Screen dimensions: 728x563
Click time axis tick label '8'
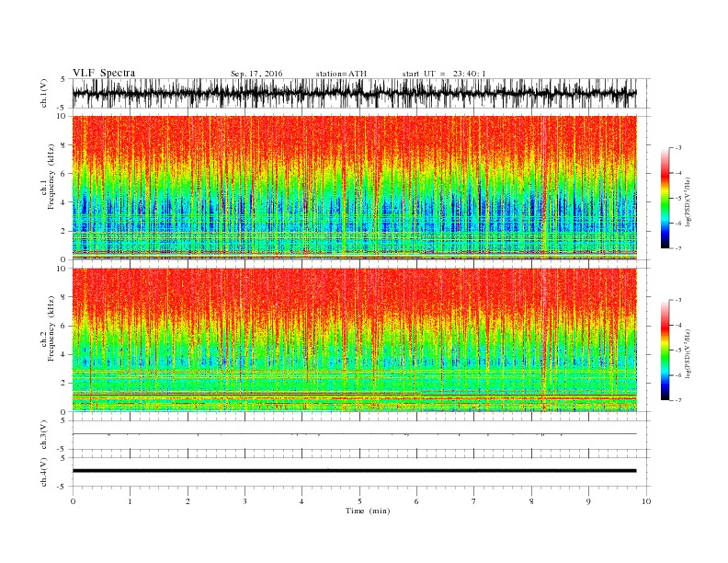click(x=531, y=501)
